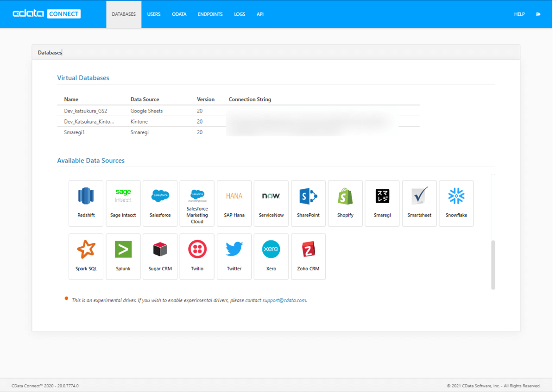556x392 pixels.
Task: Choose the Salesforce data source tile
Action: 160,203
